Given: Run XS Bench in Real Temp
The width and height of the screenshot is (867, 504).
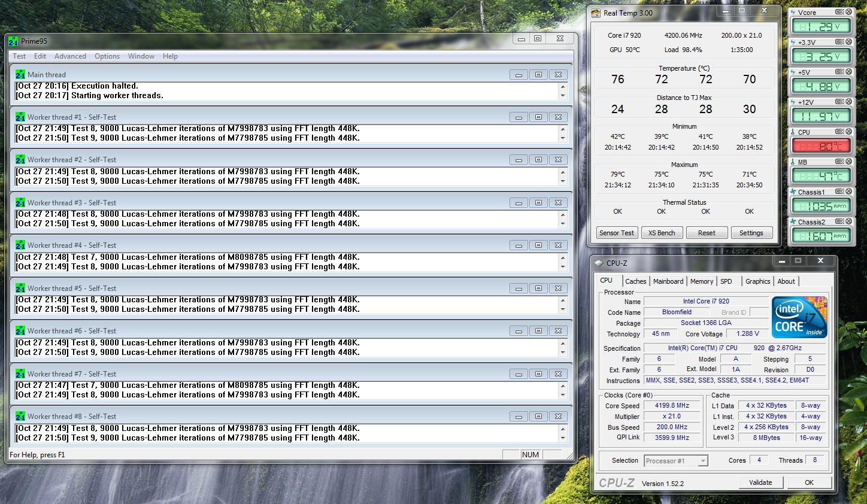Looking at the screenshot, I should [662, 233].
